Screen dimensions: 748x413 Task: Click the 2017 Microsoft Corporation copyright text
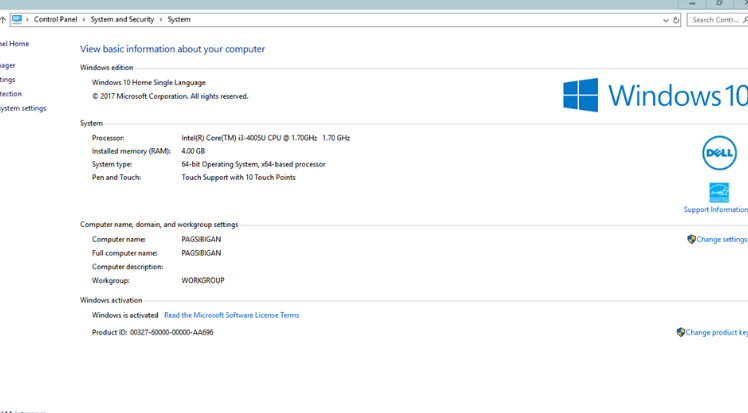(x=170, y=96)
